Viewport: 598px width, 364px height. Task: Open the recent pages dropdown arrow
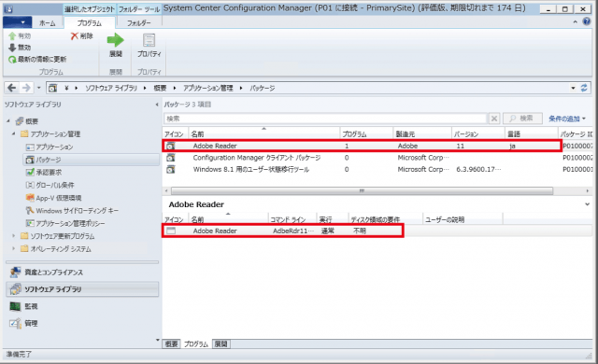38,88
